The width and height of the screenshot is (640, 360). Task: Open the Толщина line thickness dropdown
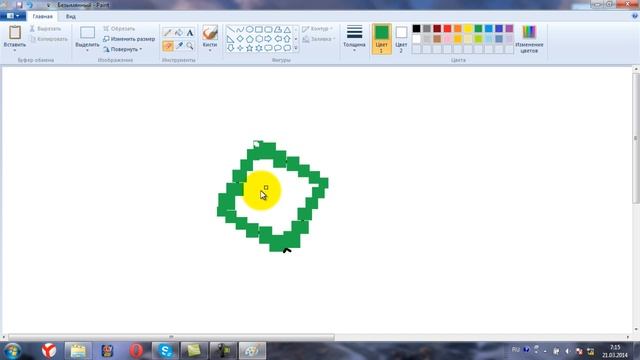[x=354, y=39]
